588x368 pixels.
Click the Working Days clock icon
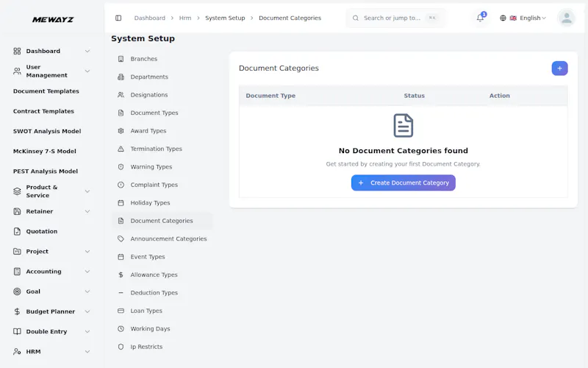click(x=121, y=329)
